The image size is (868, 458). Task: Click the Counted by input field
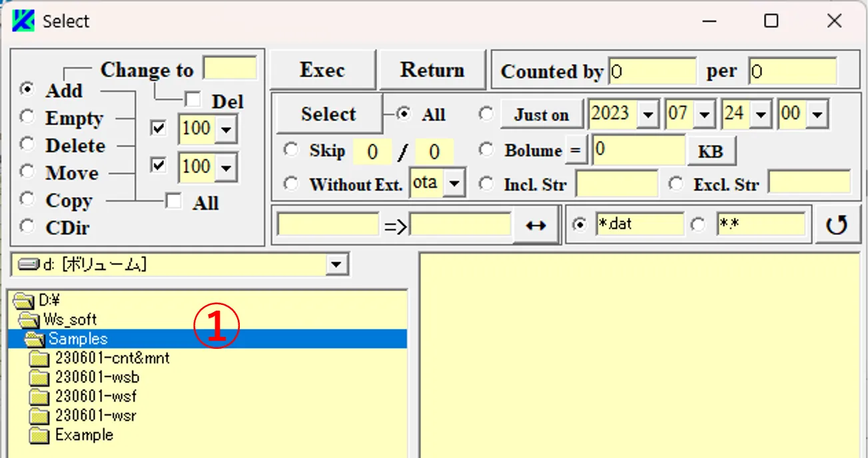[653, 71]
